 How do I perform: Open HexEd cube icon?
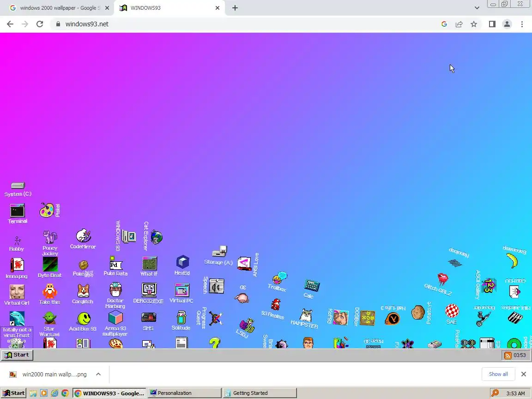pyautogui.click(x=182, y=262)
